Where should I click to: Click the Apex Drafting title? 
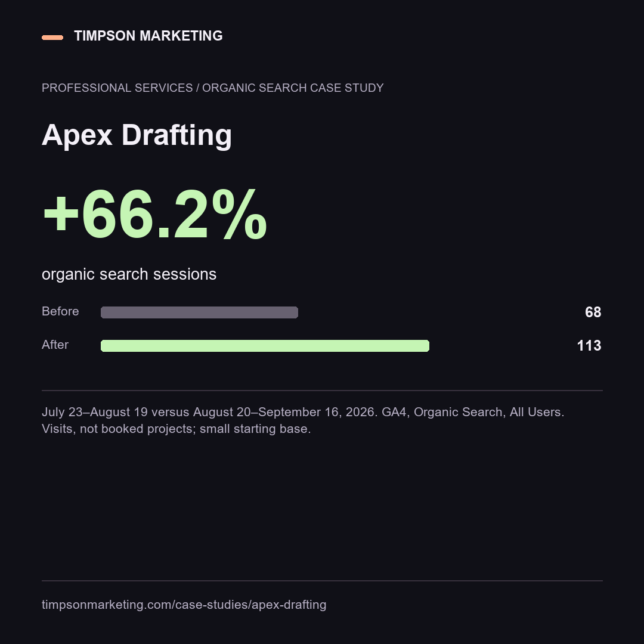point(137,135)
